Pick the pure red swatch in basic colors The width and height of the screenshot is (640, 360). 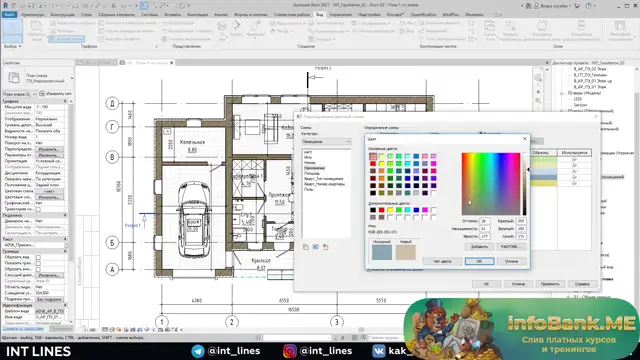(x=373, y=164)
